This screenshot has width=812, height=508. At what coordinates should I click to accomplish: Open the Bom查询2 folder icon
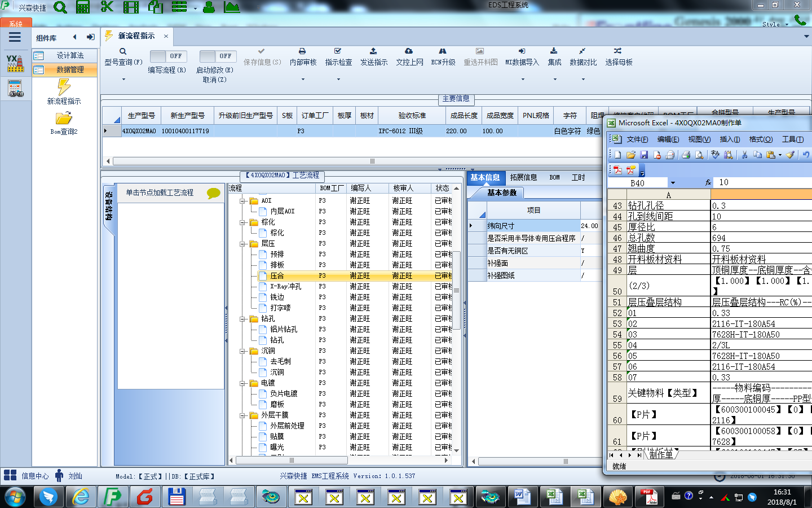(x=64, y=118)
